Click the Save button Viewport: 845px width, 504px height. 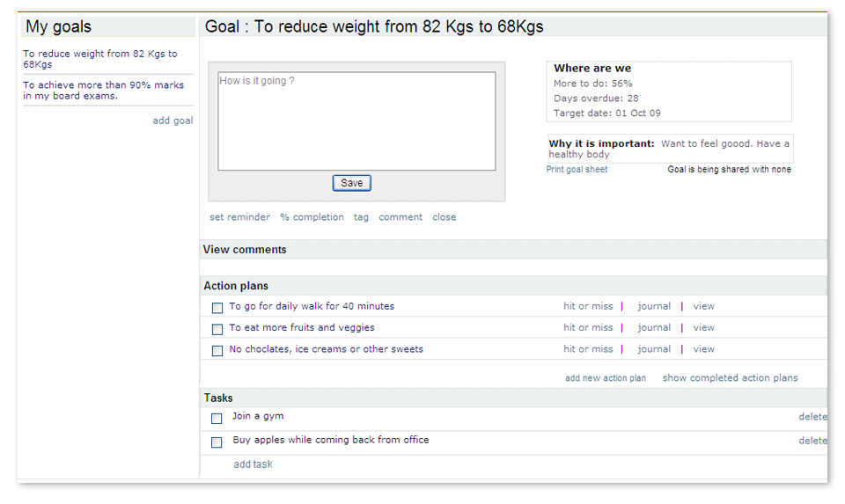pyautogui.click(x=351, y=183)
